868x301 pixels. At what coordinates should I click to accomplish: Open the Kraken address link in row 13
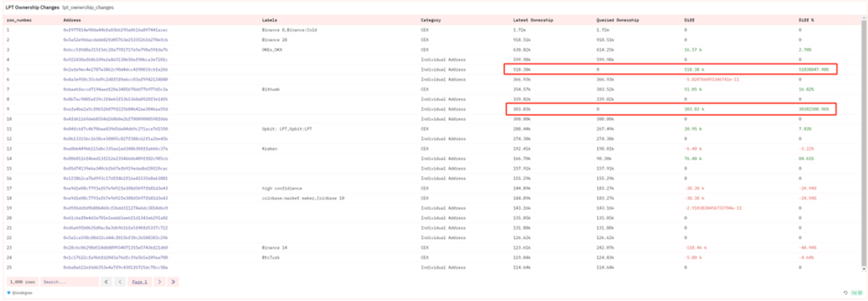click(x=116, y=149)
